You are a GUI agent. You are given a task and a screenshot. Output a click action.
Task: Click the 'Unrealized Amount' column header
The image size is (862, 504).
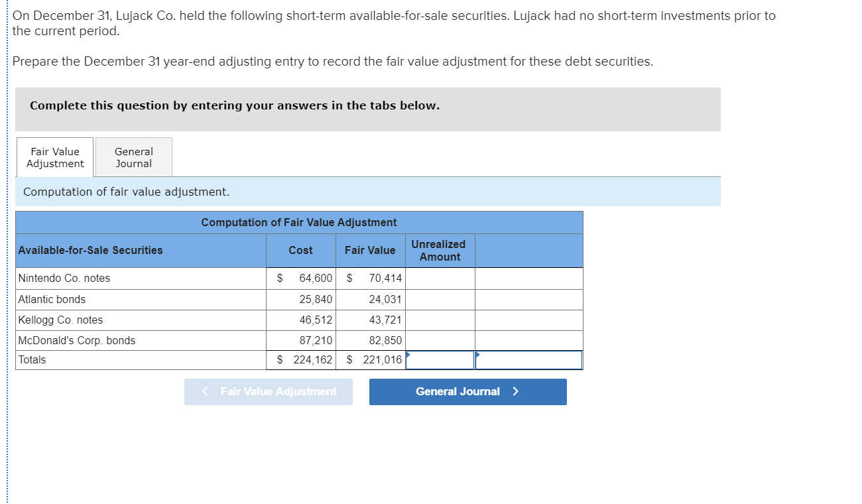pos(439,251)
